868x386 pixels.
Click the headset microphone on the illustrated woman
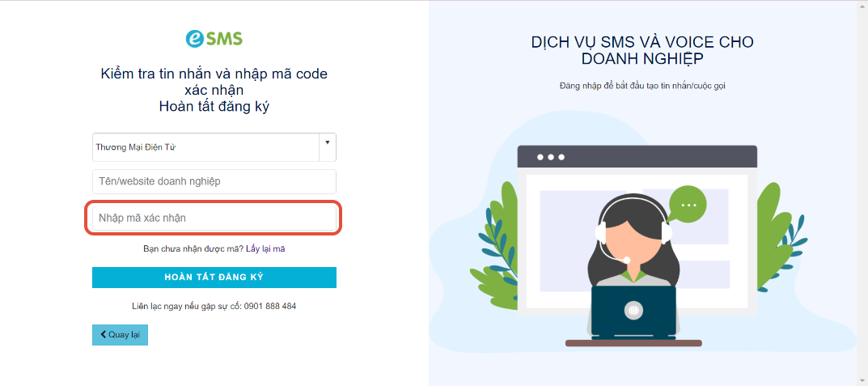626,260
